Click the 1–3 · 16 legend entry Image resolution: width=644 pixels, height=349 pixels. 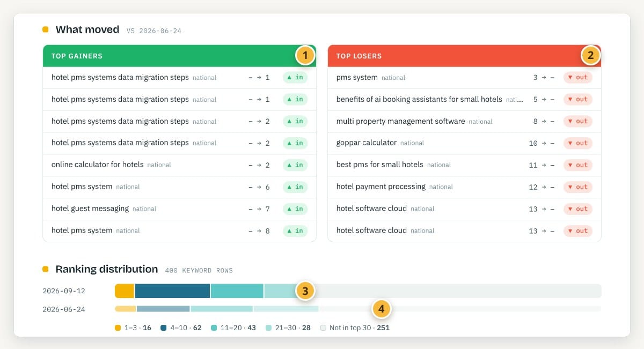point(133,328)
